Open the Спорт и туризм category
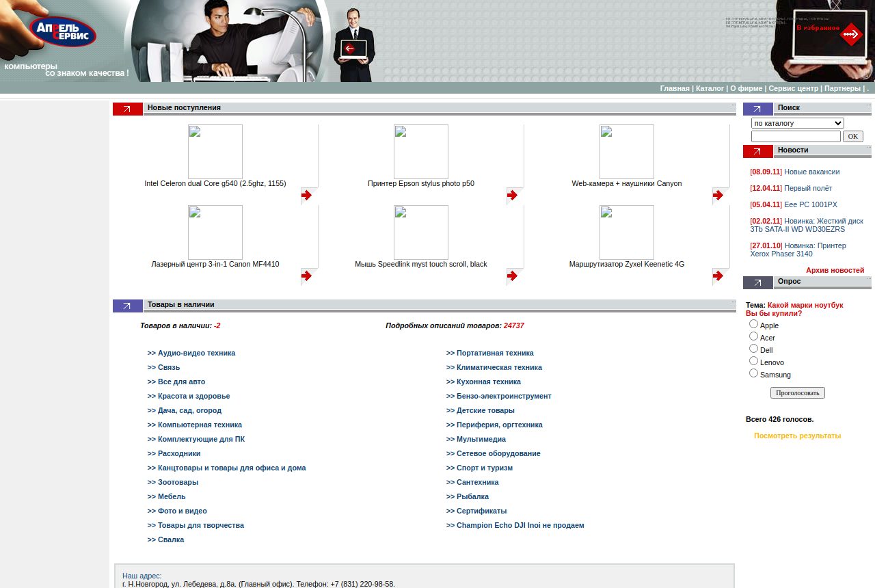Screen dimensions: 875x588 [x=479, y=468]
